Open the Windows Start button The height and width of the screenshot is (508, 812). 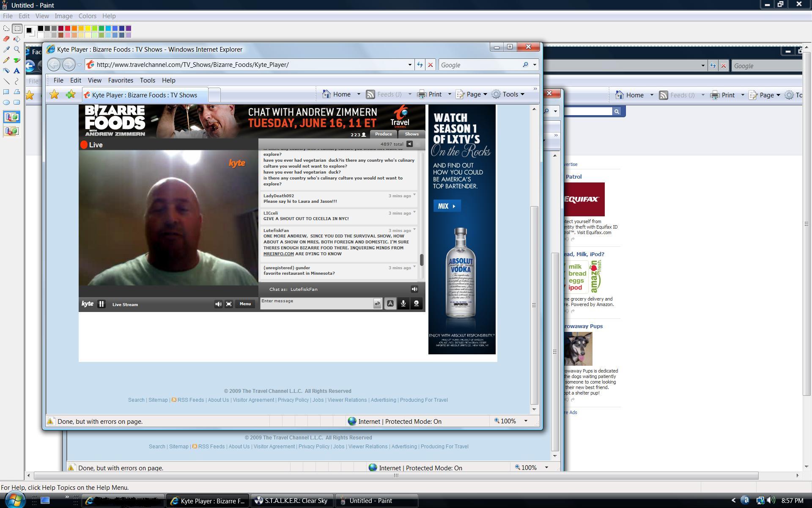15,500
